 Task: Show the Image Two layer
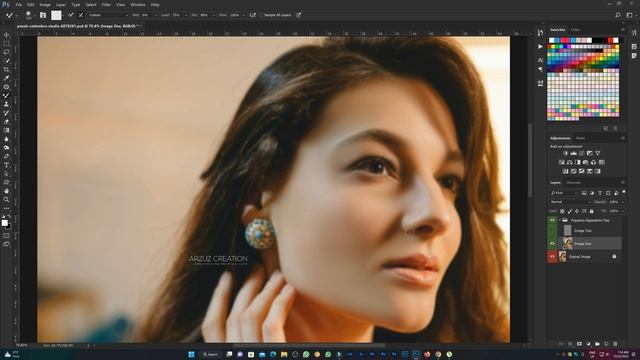[x=552, y=231]
